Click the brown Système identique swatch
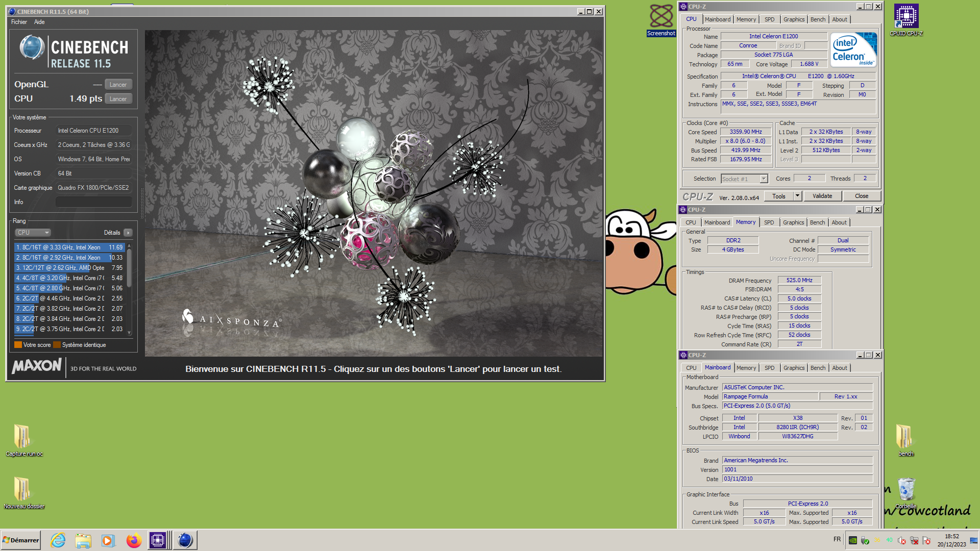This screenshot has height=551, width=980. pos(57,345)
